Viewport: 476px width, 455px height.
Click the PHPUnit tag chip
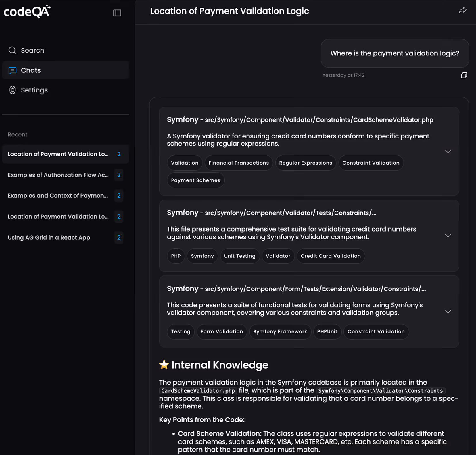pyautogui.click(x=327, y=331)
